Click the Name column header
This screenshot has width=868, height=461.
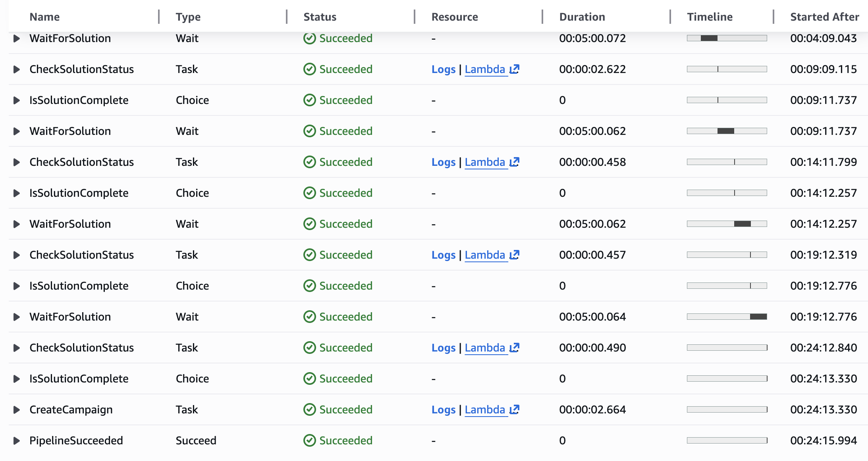[x=44, y=17]
